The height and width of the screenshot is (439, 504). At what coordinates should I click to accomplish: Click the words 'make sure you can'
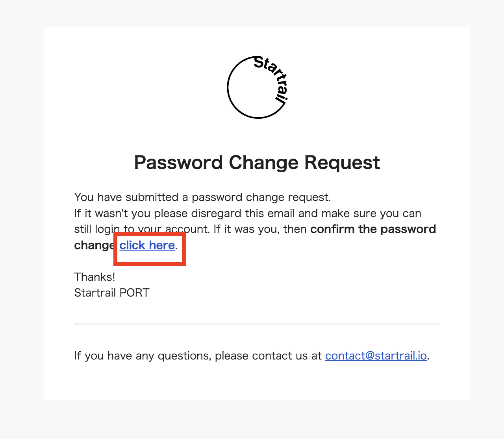coord(371,213)
